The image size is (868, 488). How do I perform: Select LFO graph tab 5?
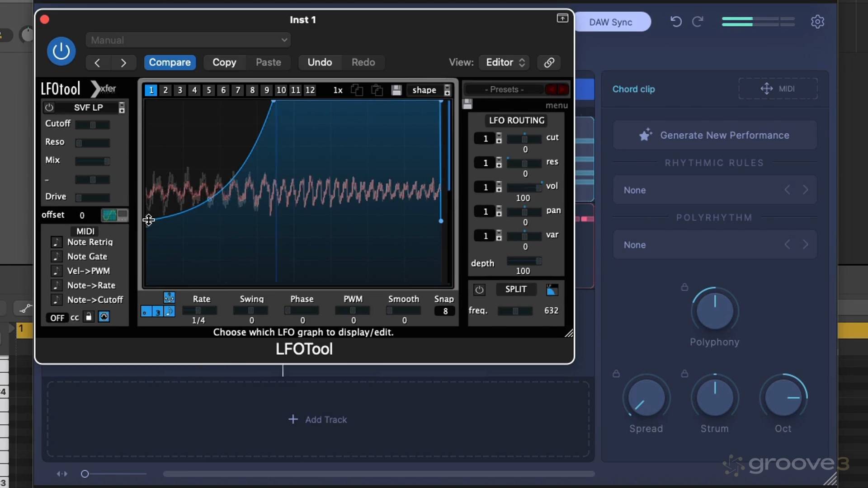(x=209, y=90)
